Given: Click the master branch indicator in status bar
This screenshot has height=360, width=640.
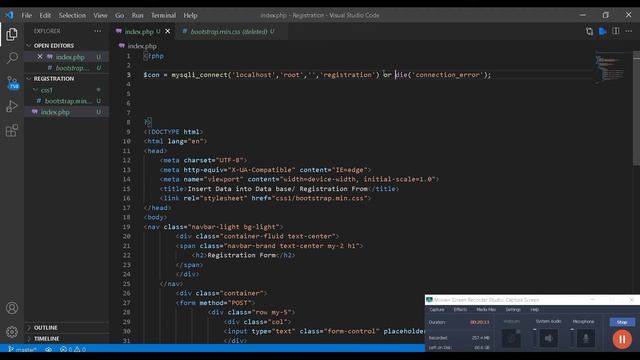Looking at the screenshot, I should click(x=22, y=349).
